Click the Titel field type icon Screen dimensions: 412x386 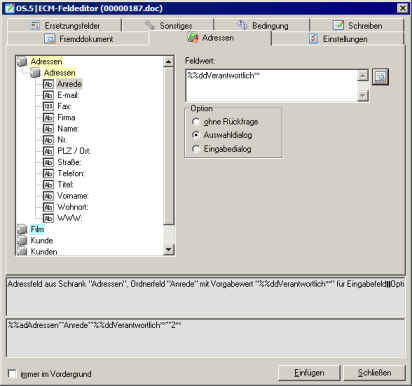(48, 185)
